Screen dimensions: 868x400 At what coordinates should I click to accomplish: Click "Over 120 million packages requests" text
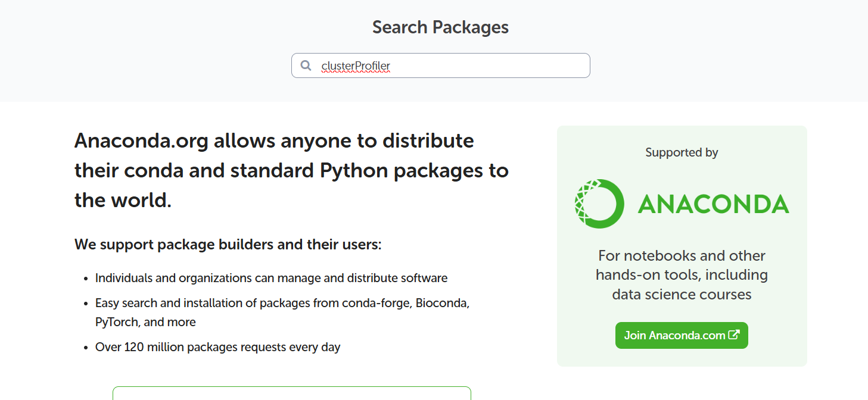[217, 347]
